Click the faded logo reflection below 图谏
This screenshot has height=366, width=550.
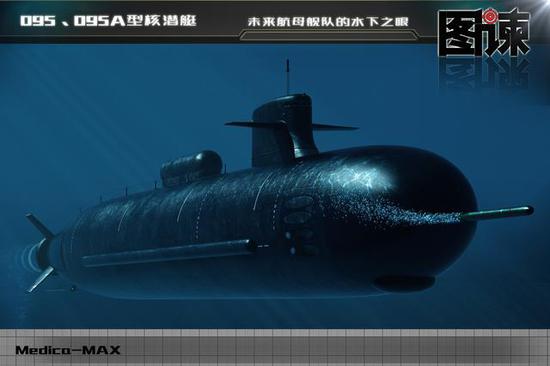click(x=484, y=73)
